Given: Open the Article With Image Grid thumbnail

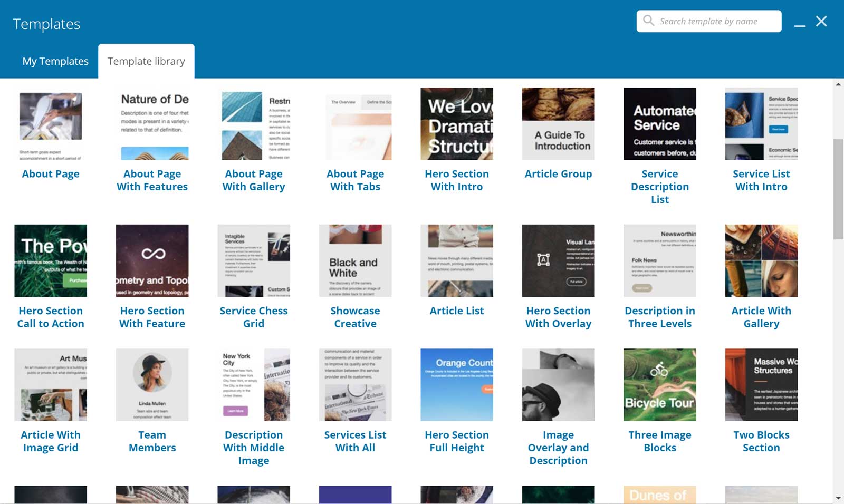Looking at the screenshot, I should click(x=51, y=385).
